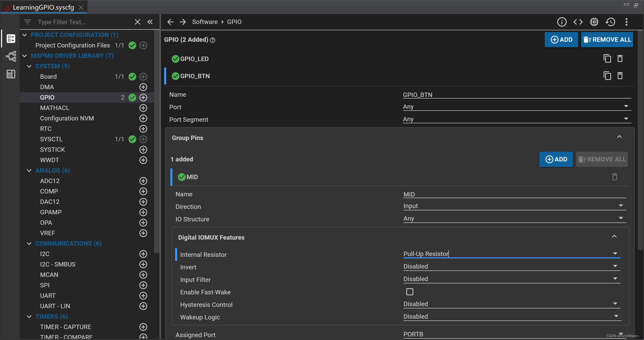Switch to the LearningGPIO.syscfg tab
The height and width of the screenshot is (340, 644).
[43, 7]
